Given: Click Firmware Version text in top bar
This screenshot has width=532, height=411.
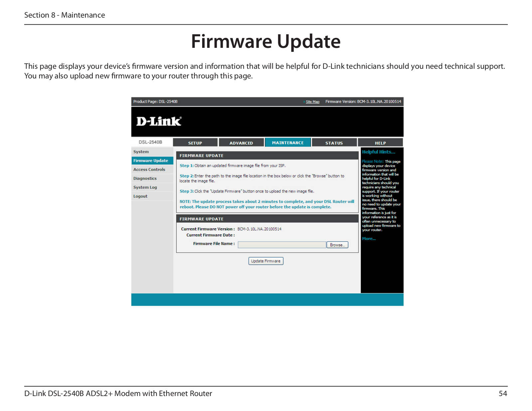Looking at the screenshot, I should 363,102.
